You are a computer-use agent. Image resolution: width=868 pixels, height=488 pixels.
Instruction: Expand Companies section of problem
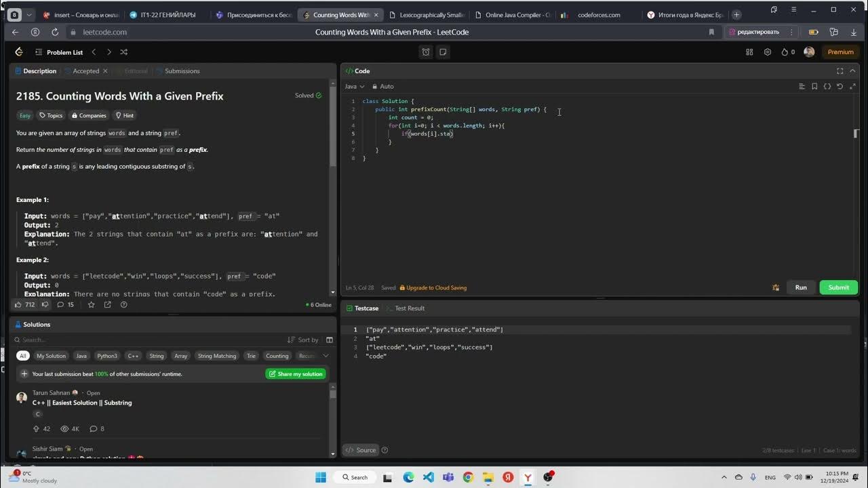[89, 115]
